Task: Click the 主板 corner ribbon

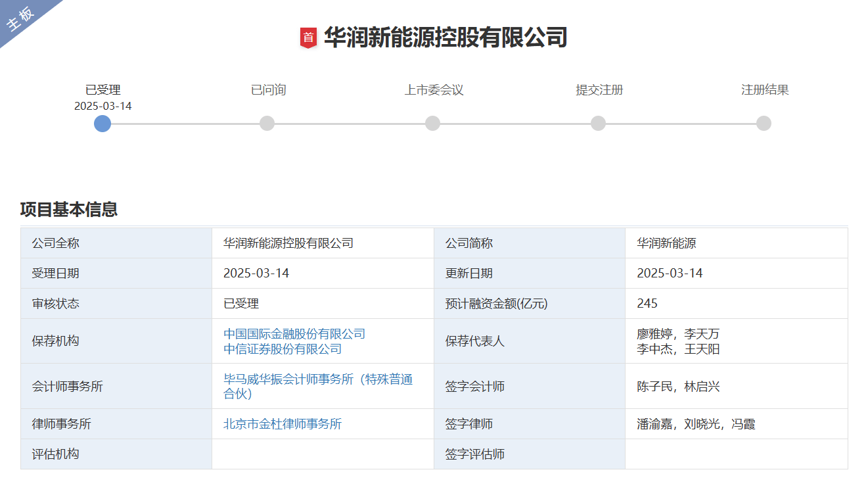Action: point(21,18)
